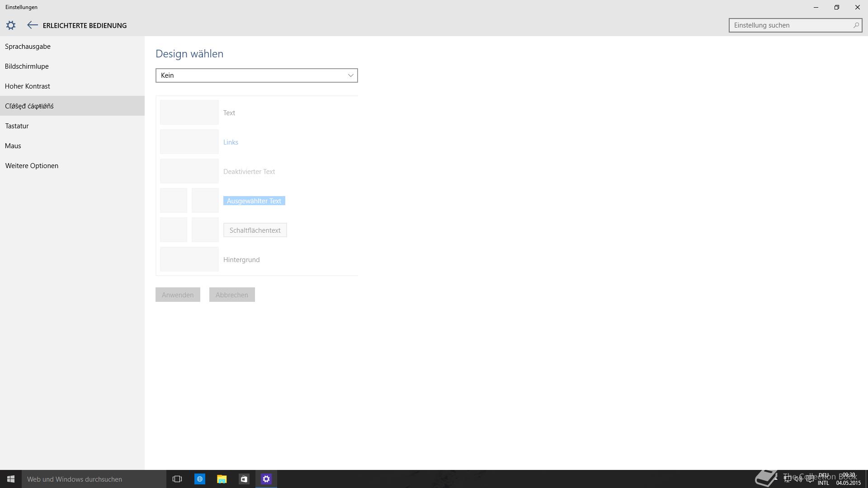This screenshot has width=868, height=488.
Task: Click the settings gear icon in header
Action: coord(11,25)
